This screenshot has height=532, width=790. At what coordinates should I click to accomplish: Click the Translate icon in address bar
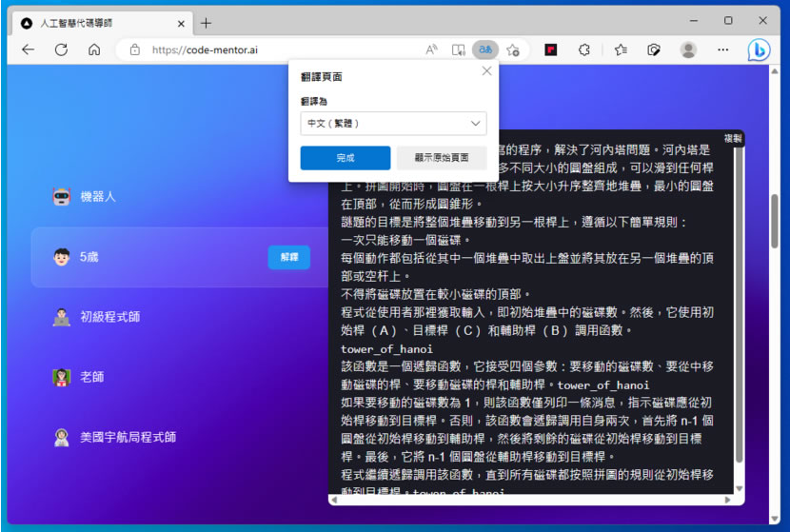pos(485,49)
